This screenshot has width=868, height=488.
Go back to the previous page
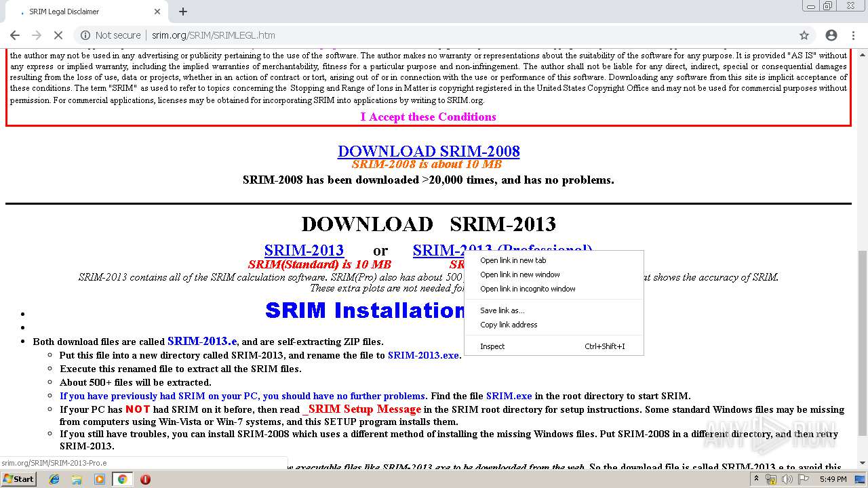15,35
